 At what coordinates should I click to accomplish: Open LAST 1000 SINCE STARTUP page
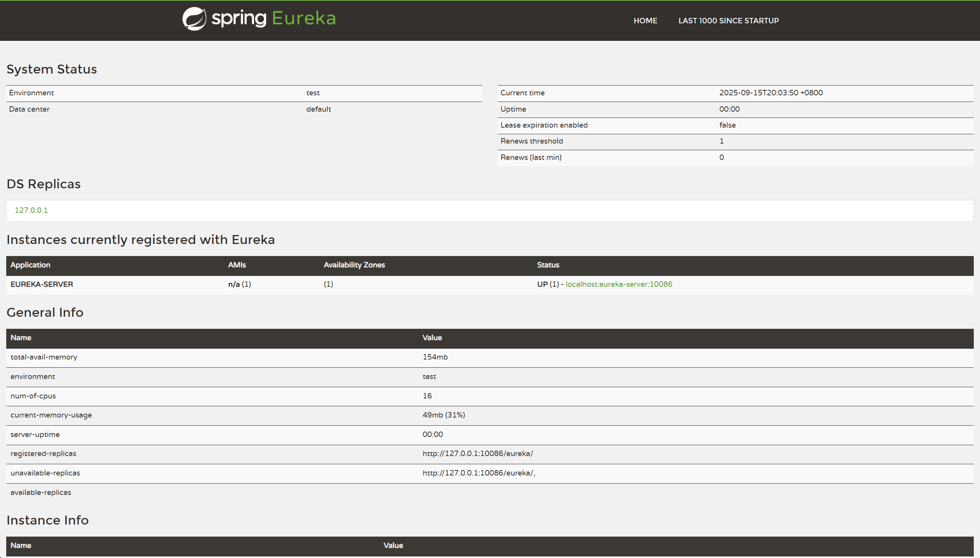[x=729, y=21]
